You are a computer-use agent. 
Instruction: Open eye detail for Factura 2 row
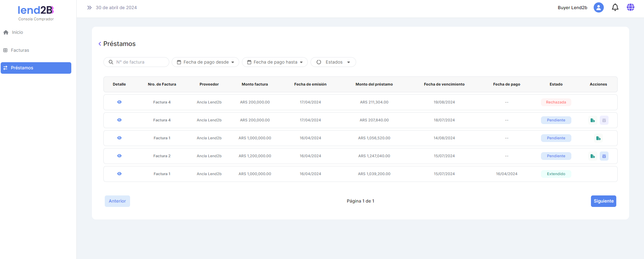coord(119,156)
